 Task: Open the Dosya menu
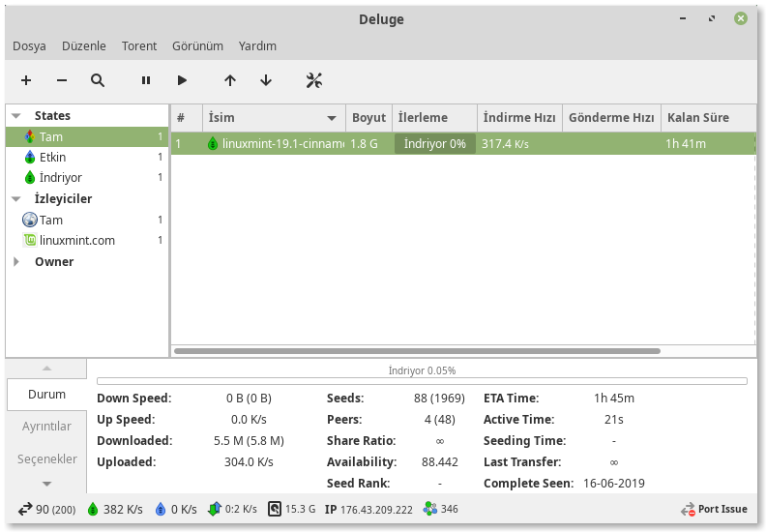point(29,45)
